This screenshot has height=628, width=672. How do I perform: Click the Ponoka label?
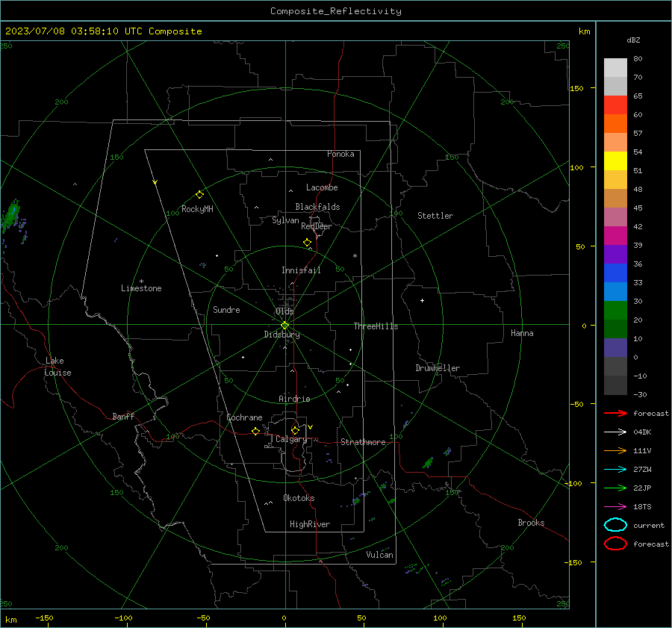tap(340, 154)
